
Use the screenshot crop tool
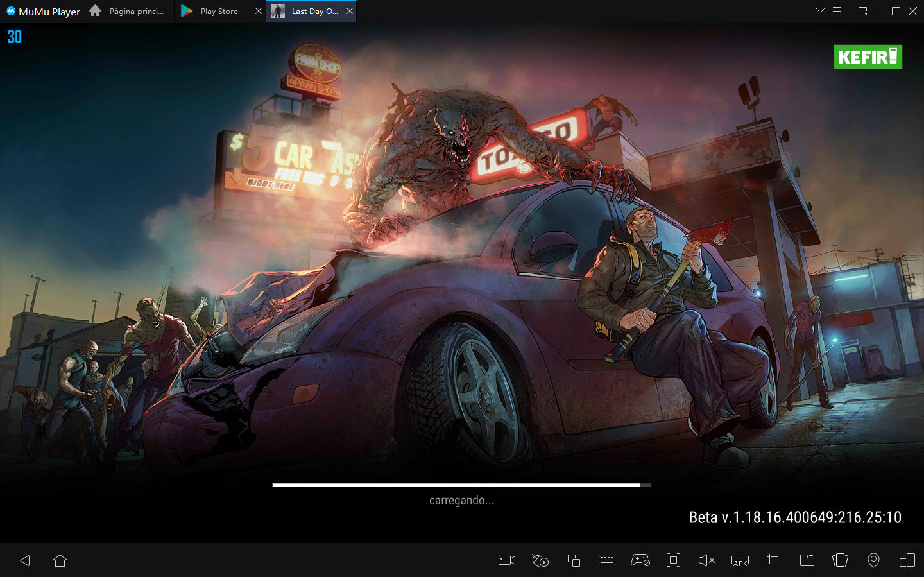pos(773,560)
